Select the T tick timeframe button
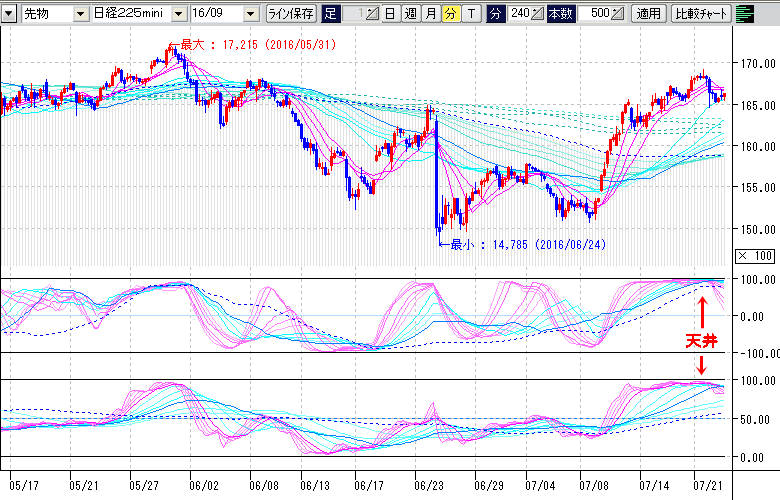The image size is (780, 500). click(x=471, y=14)
